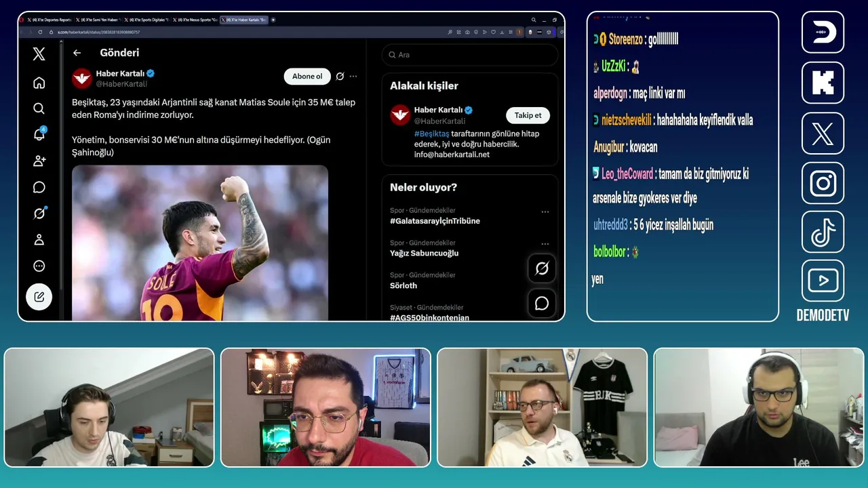
Task: Click the tab search magnifier in title bar
Action: point(534,20)
